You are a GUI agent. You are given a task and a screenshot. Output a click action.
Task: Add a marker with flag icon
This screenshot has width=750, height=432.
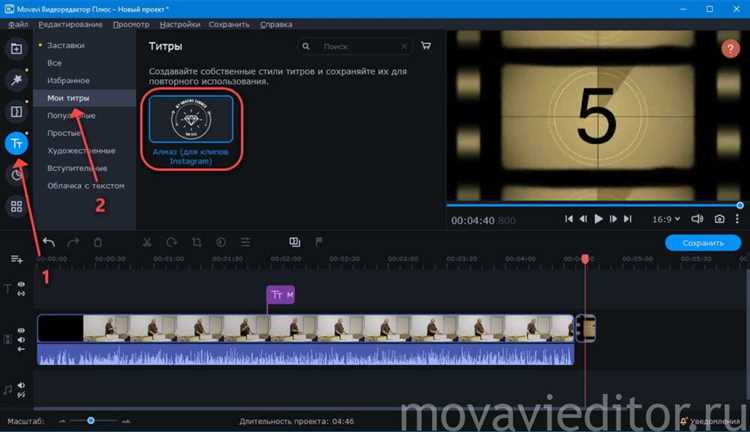319,242
